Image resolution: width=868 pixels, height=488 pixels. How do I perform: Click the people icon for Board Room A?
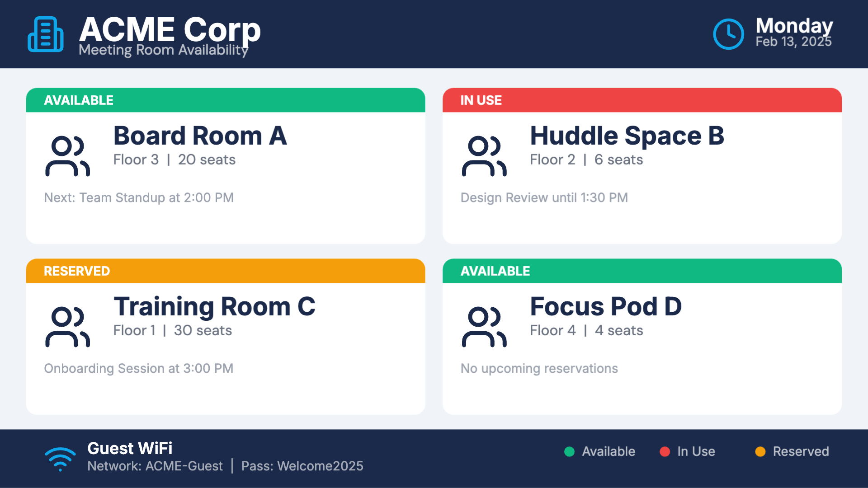pos(68,156)
